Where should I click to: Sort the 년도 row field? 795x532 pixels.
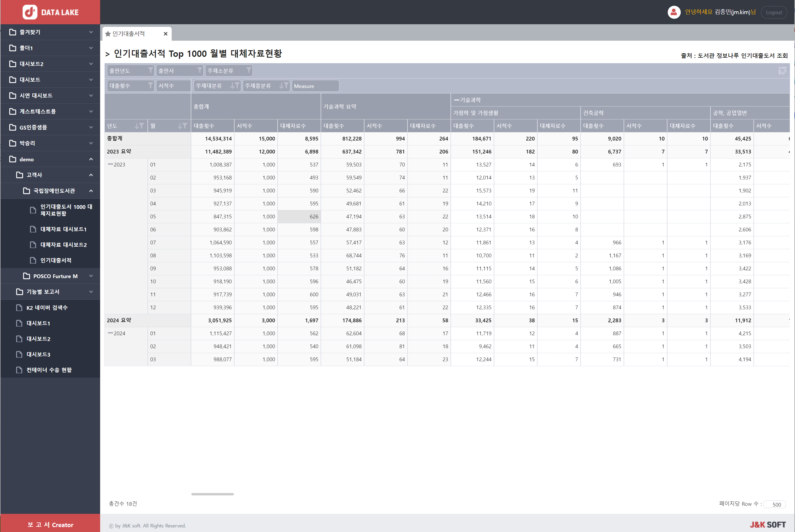[137, 126]
